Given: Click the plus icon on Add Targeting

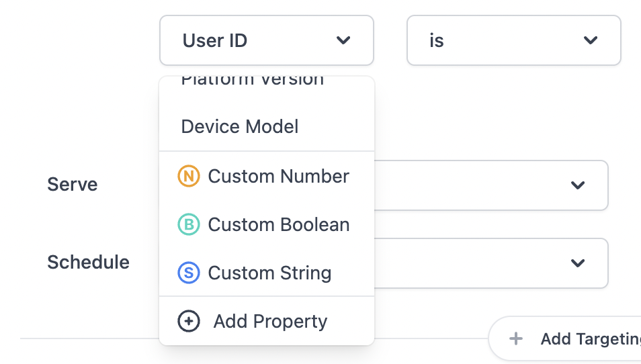Looking at the screenshot, I should point(516,339).
